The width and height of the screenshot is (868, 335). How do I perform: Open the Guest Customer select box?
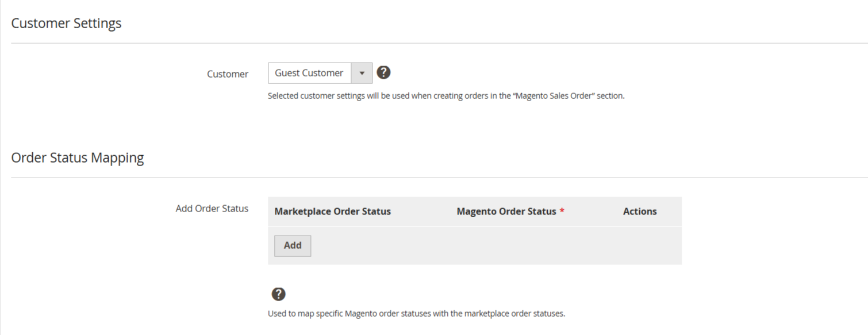point(309,73)
